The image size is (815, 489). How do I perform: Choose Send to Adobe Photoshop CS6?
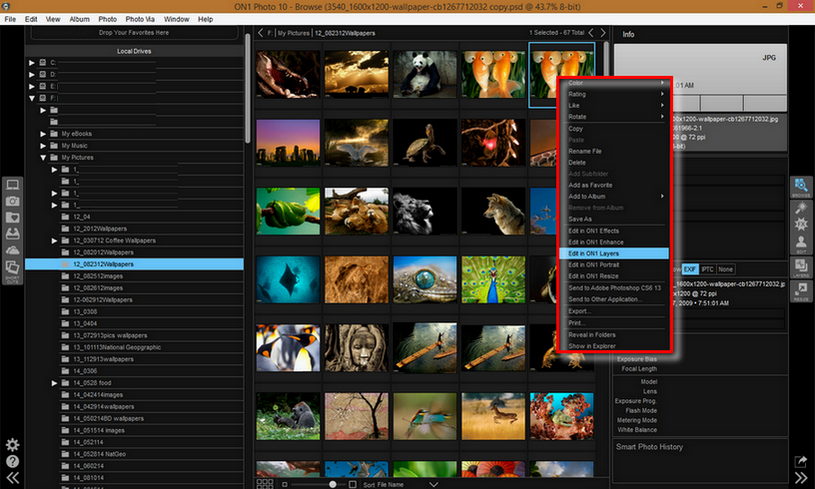(614, 288)
